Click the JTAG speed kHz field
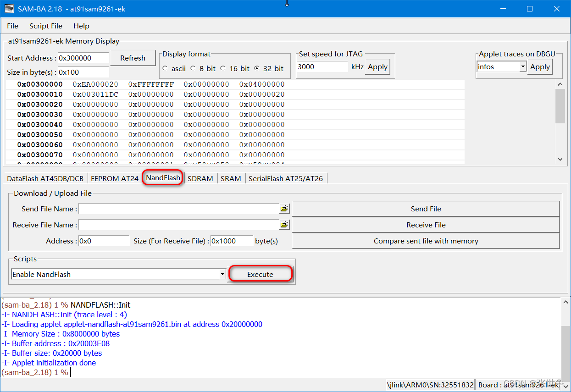571x392 pixels. 322,67
